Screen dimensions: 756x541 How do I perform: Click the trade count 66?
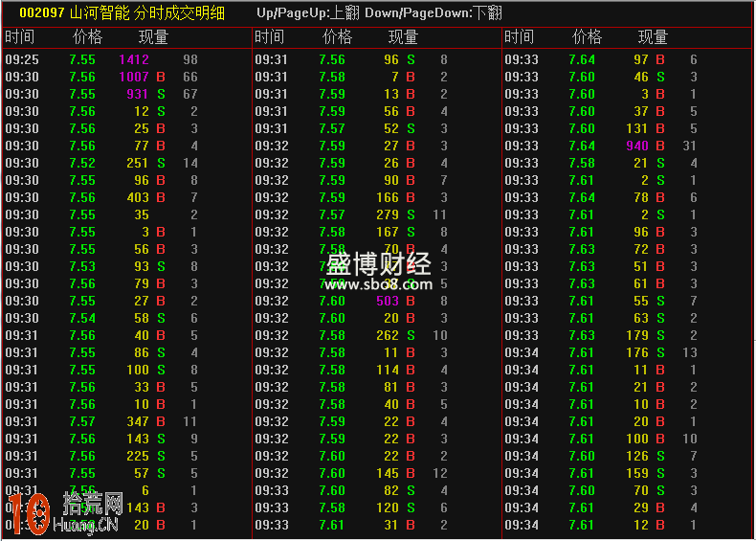click(x=190, y=77)
